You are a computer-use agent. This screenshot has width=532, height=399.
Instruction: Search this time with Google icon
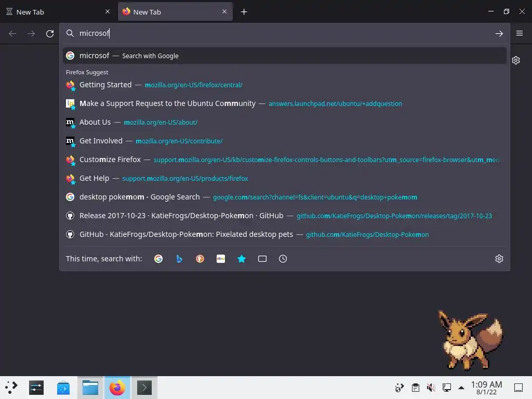158,259
